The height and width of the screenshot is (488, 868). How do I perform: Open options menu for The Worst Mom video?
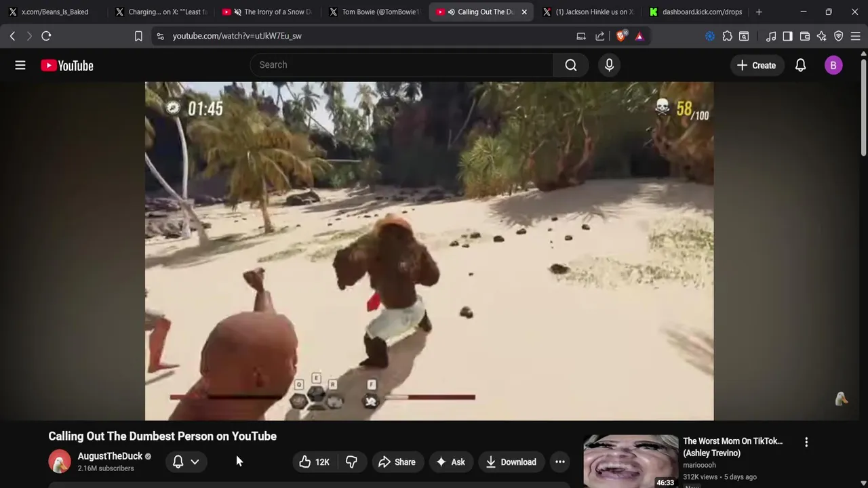pos(806,442)
